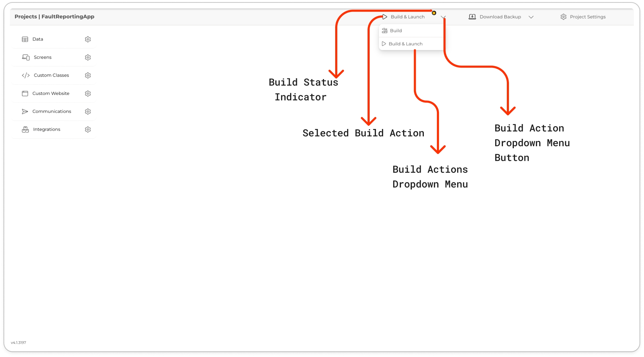Click Custom Website settings gear
644x357 pixels.
tap(88, 93)
